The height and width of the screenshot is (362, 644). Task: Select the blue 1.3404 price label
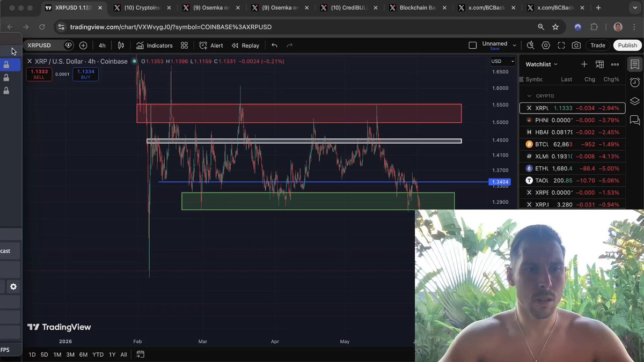500,182
